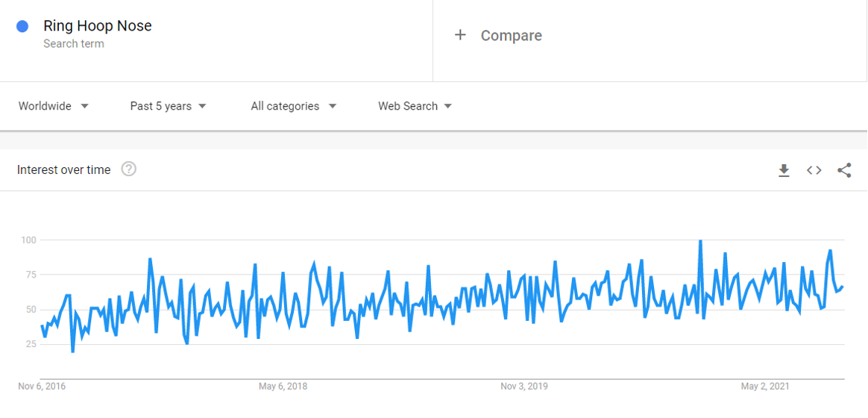Expand the Worldwide region dropdown
Viewport: 868px width, 418px height.
54,106
